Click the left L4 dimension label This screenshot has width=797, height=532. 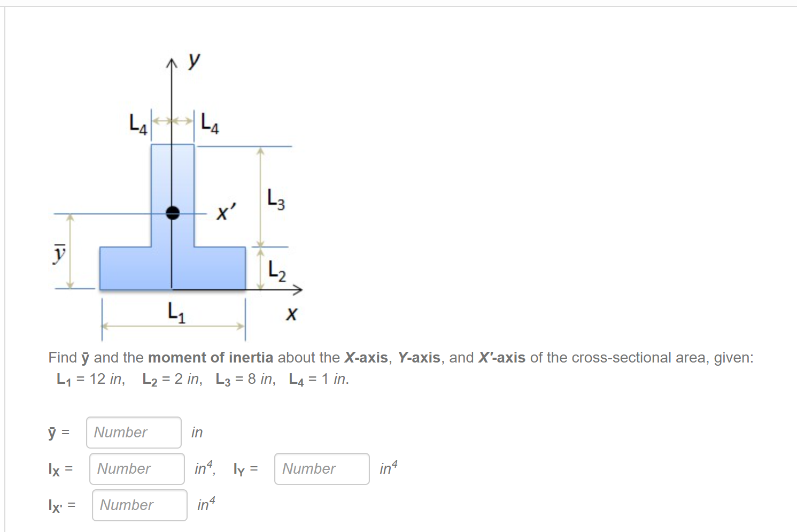pyautogui.click(x=137, y=123)
